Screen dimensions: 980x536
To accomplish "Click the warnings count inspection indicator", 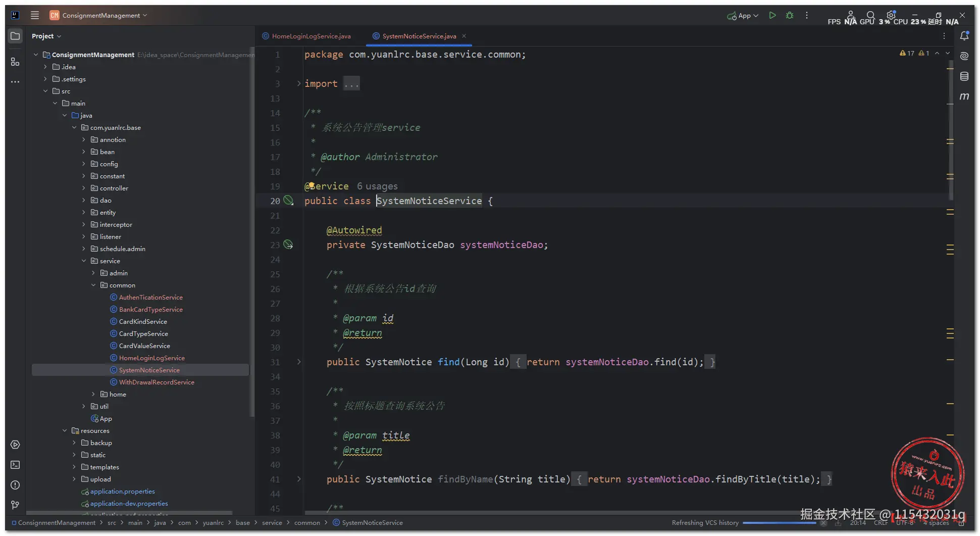I will pos(907,53).
